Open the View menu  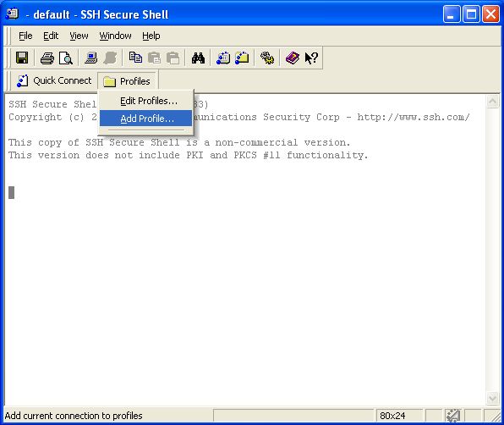[79, 36]
